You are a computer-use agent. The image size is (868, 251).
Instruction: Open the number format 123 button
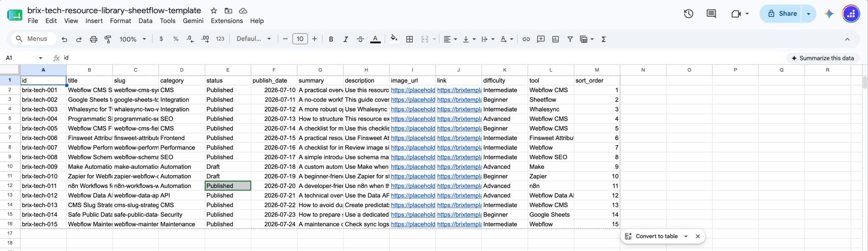pos(220,39)
